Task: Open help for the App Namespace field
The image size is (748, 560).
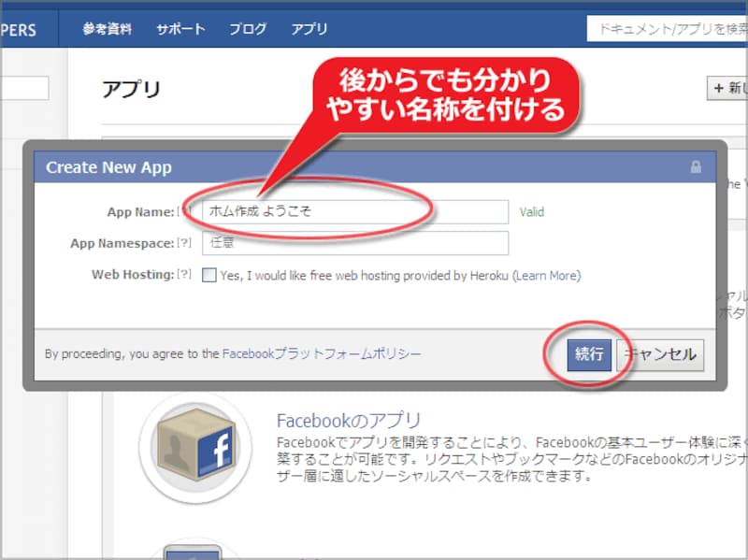Action: coord(183,243)
